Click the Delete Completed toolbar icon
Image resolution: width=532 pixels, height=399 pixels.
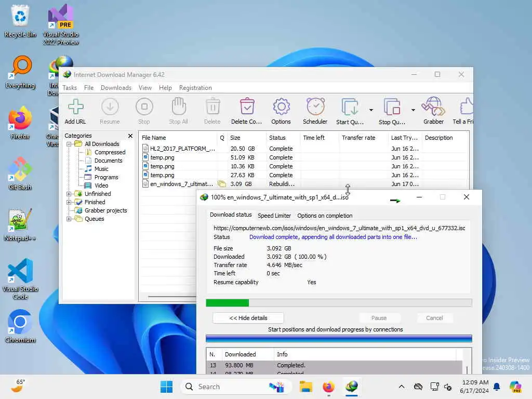[247, 111]
